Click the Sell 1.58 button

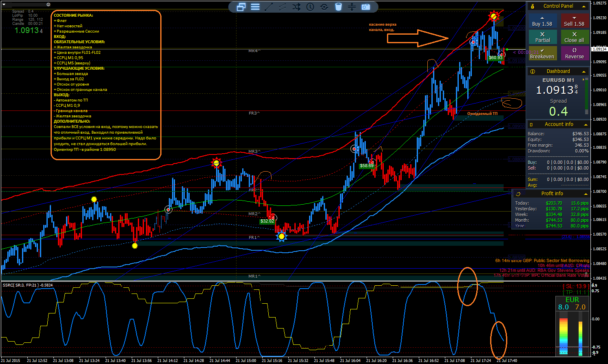[x=574, y=21]
